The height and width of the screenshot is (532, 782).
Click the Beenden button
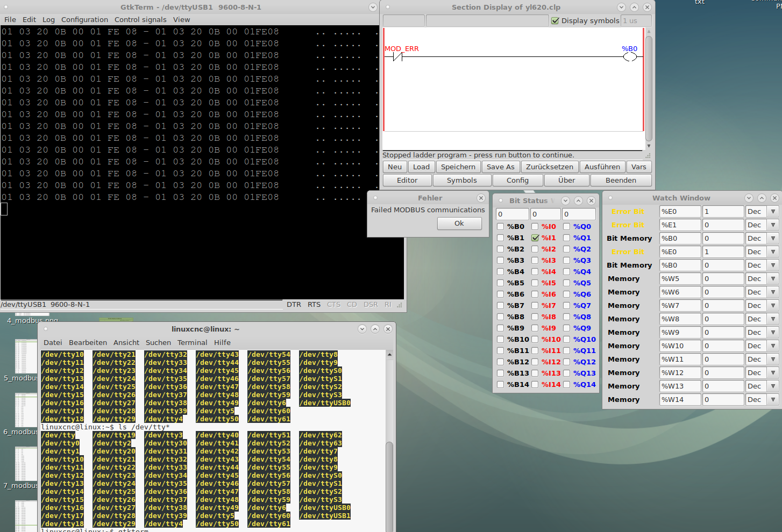pyautogui.click(x=621, y=181)
